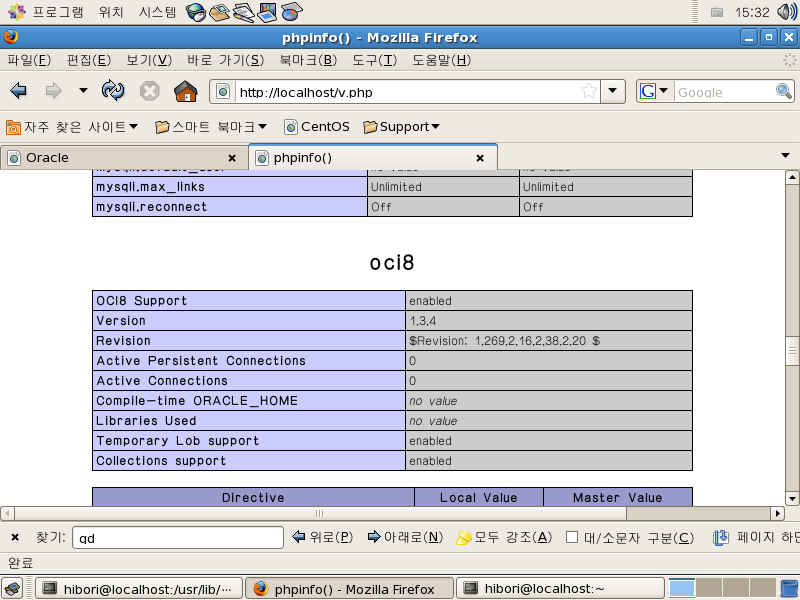Launch the web browser from the globe panel icon

point(195,12)
